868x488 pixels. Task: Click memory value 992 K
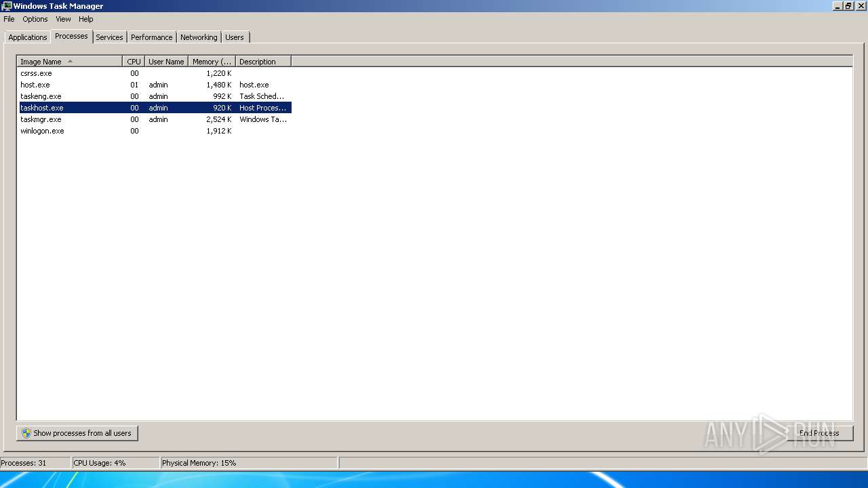point(222,96)
